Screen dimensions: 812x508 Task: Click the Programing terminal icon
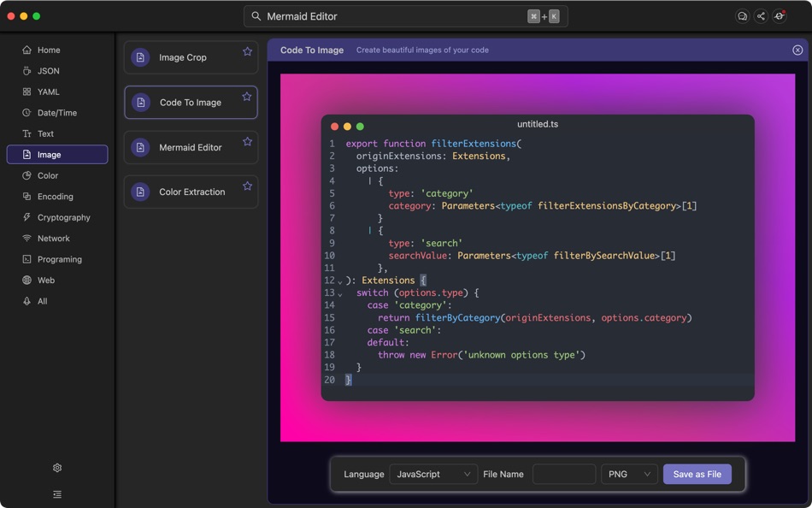(27, 259)
